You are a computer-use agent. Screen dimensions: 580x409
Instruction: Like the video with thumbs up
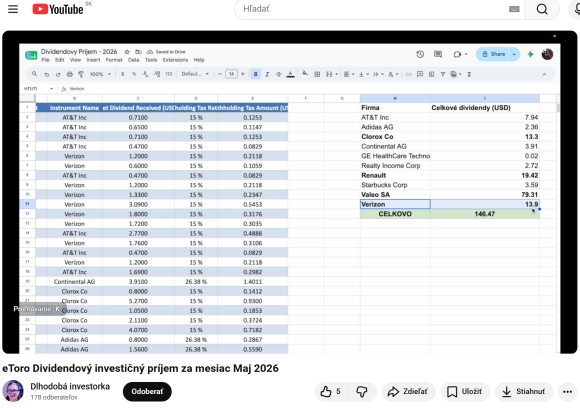click(331, 391)
